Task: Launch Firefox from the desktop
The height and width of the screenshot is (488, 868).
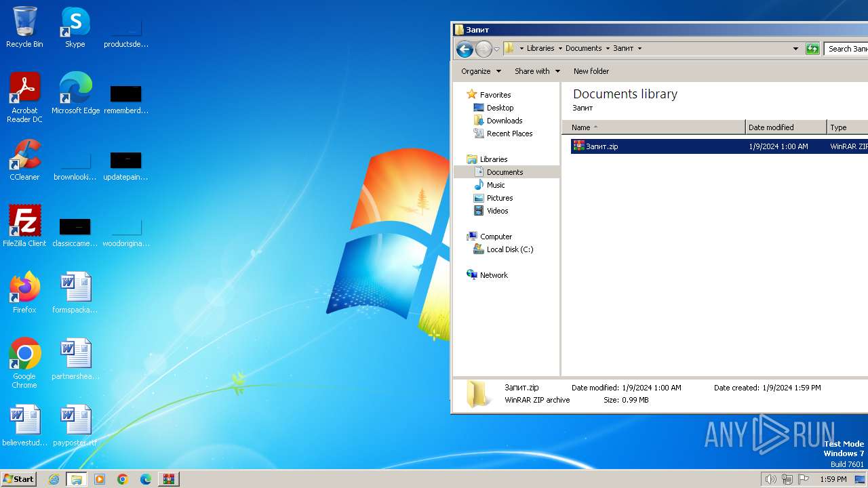Action: pyautogui.click(x=24, y=292)
